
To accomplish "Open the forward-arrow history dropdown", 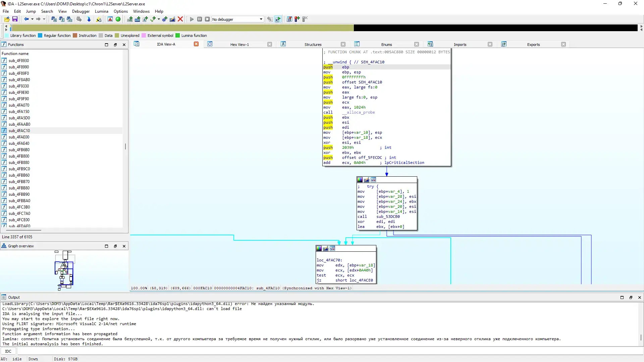I will click(44, 19).
